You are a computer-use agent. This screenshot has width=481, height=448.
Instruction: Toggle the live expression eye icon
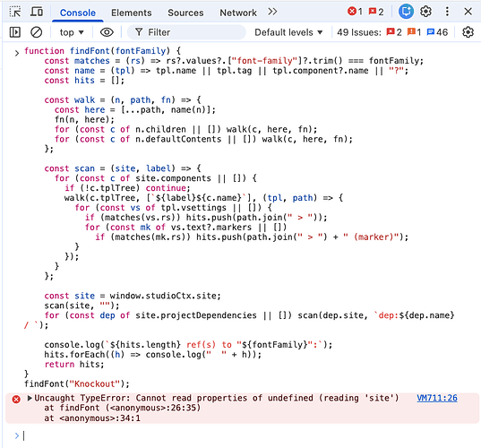[107, 32]
